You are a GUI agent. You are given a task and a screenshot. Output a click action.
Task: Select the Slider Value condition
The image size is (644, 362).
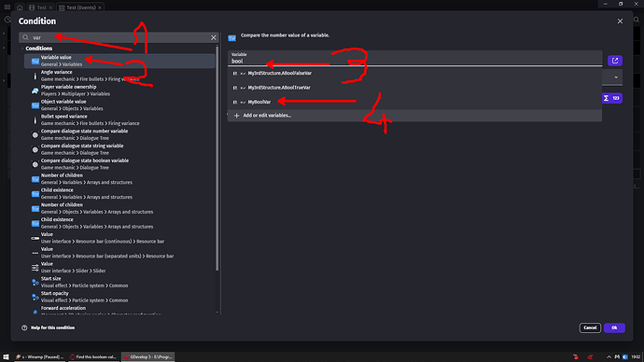coord(119,268)
